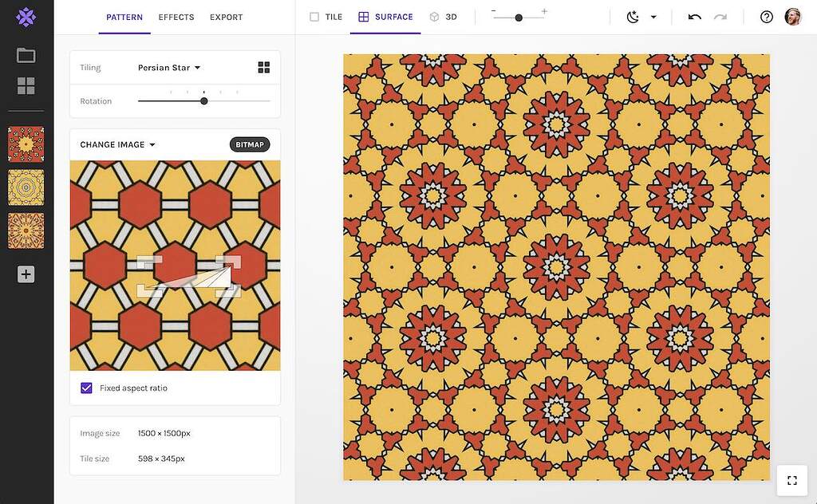Select the Tile view mode
Screen dimensions: 817x504
[326, 17]
